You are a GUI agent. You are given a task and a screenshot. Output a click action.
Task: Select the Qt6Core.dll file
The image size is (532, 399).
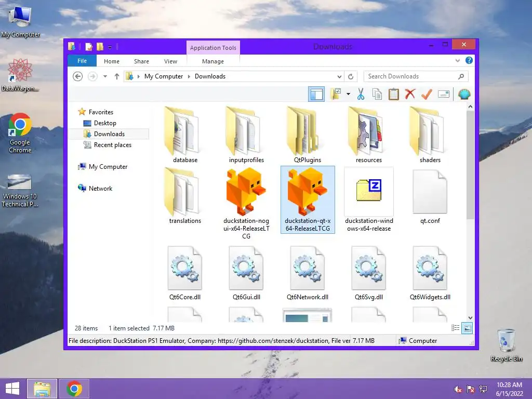point(185,273)
